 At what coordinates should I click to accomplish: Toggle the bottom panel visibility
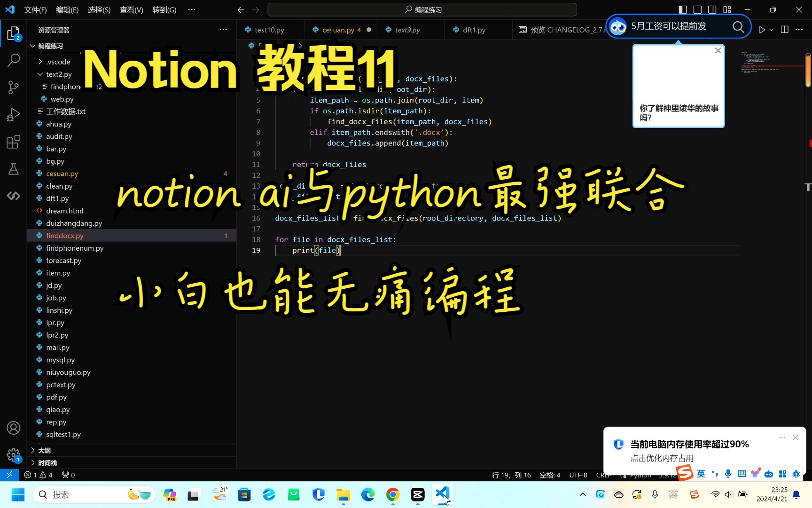tap(697, 9)
